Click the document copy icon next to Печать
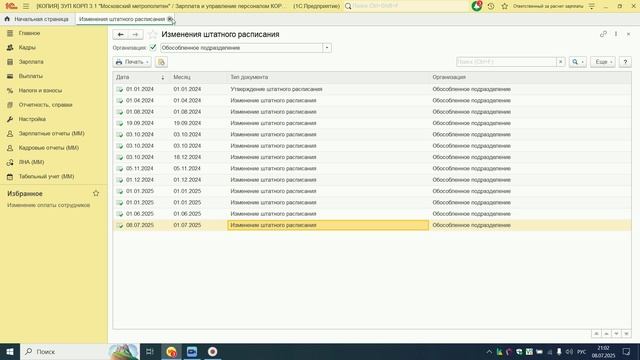 (161, 62)
